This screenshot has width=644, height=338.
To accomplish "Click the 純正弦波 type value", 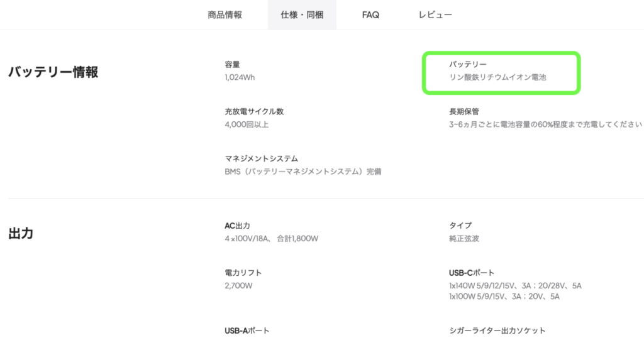I will click(464, 239).
